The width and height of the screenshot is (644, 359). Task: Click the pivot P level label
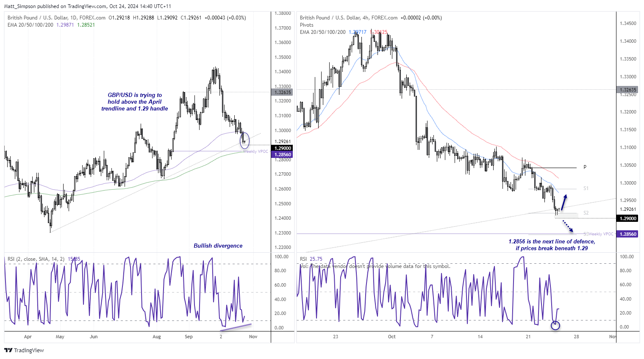(585, 167)
